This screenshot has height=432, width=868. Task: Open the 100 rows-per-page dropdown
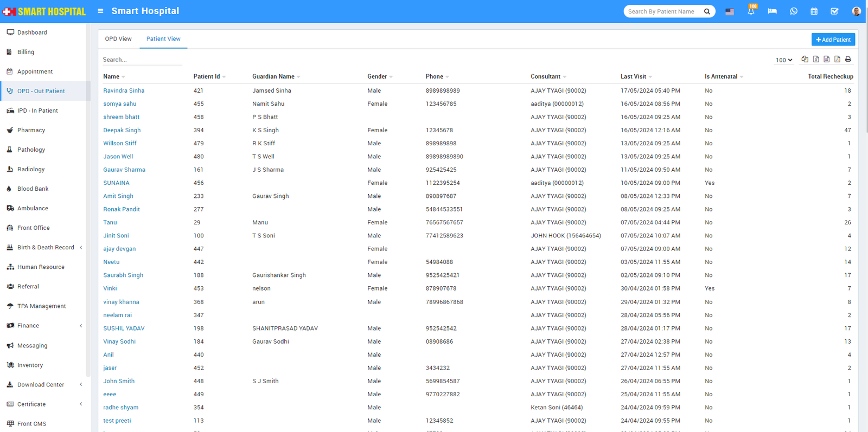(783, 60)
